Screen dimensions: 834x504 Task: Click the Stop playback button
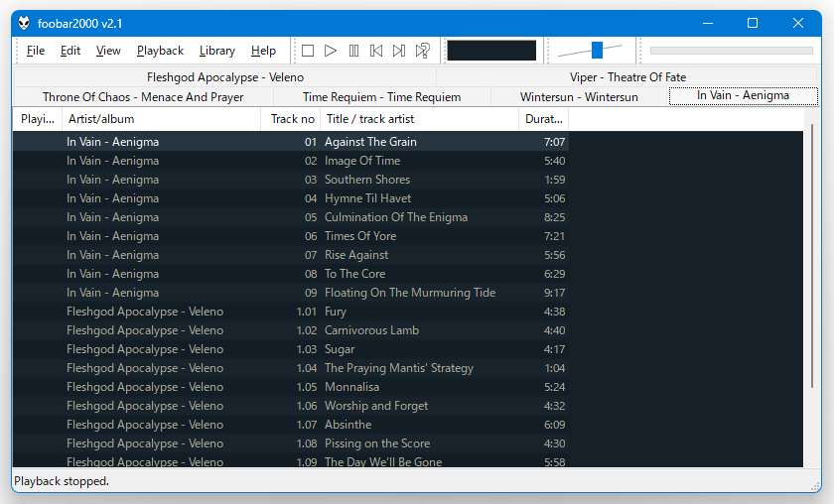(x=308, y=51)
